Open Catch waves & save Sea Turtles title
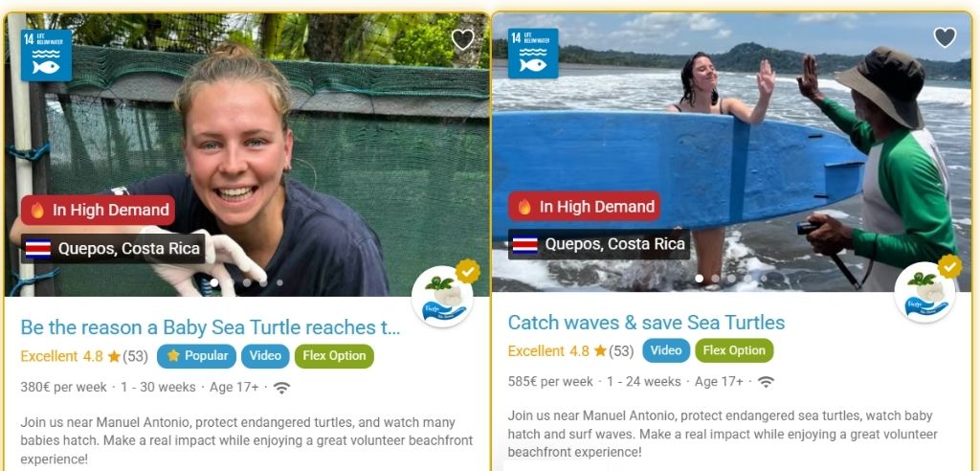 pos(646,323)
